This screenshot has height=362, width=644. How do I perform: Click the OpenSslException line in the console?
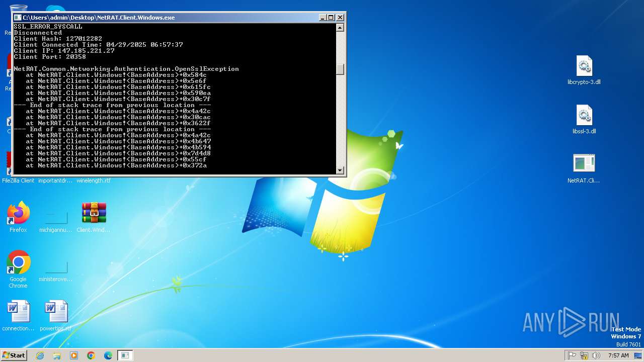tap(126, 69)
